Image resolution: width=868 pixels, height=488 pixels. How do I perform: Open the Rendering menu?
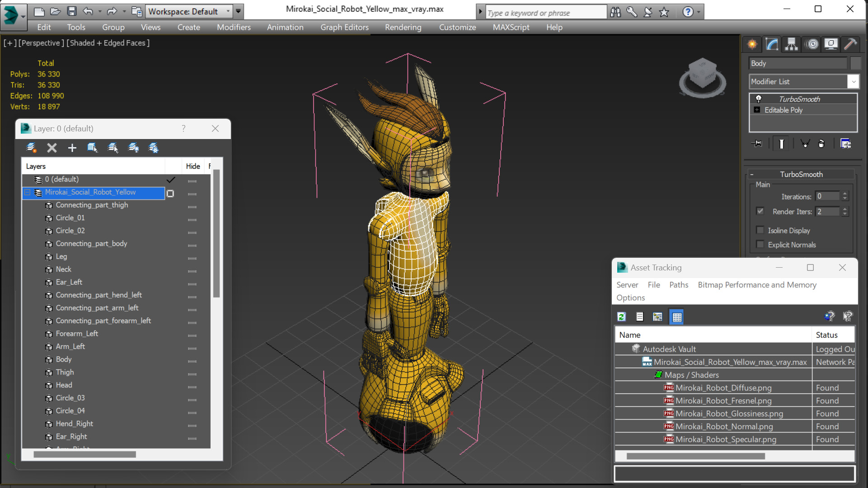coord(403,27)
